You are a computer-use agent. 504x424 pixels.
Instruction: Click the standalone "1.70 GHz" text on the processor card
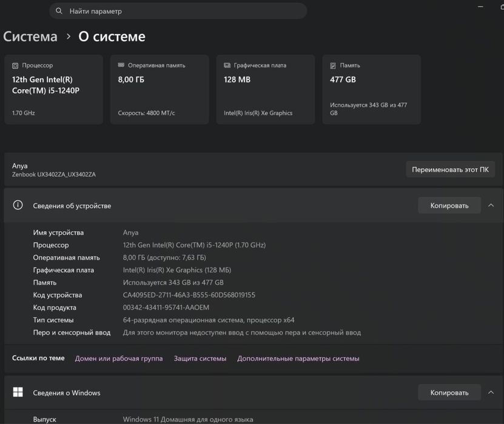click(x=24, y=113)
